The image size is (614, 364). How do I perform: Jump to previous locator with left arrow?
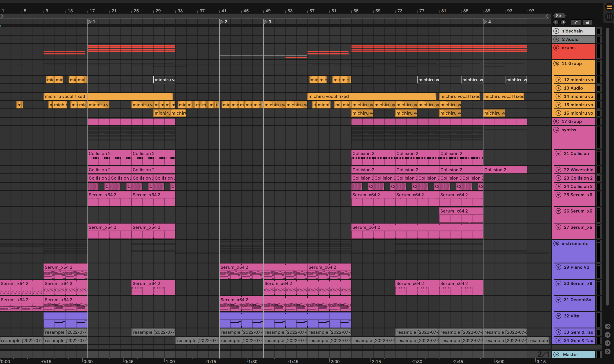click(x=556, y=22)
